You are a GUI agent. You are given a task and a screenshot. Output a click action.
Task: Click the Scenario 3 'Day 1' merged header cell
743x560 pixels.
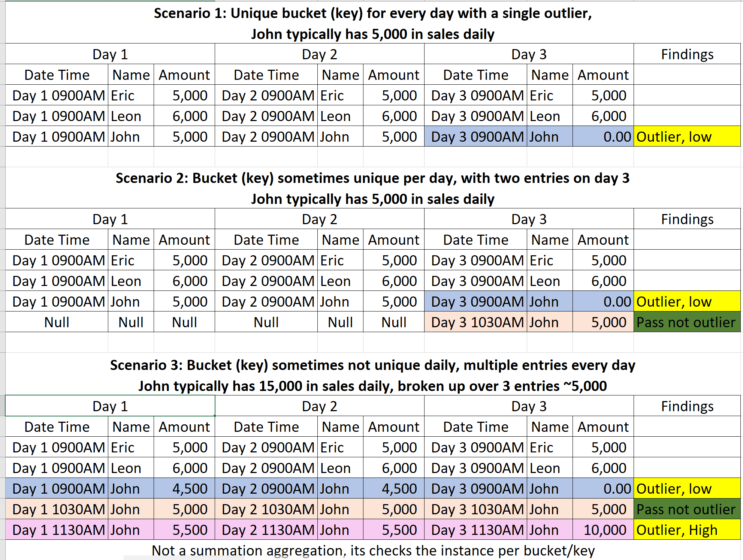click(110, 406)
